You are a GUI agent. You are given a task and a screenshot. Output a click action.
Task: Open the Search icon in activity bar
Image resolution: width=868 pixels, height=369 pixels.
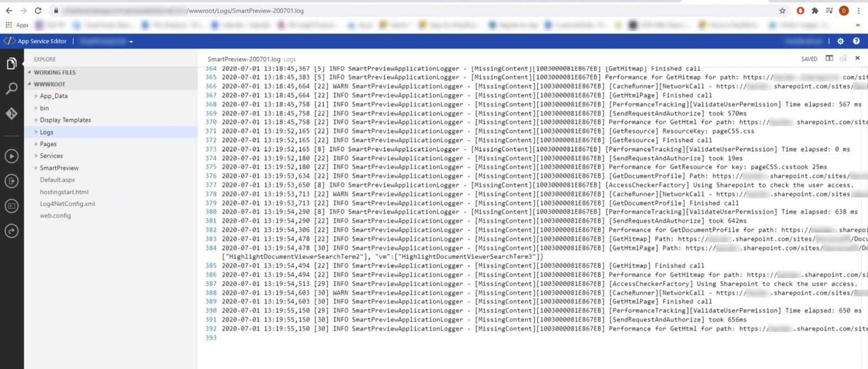[x=12, y=89]
